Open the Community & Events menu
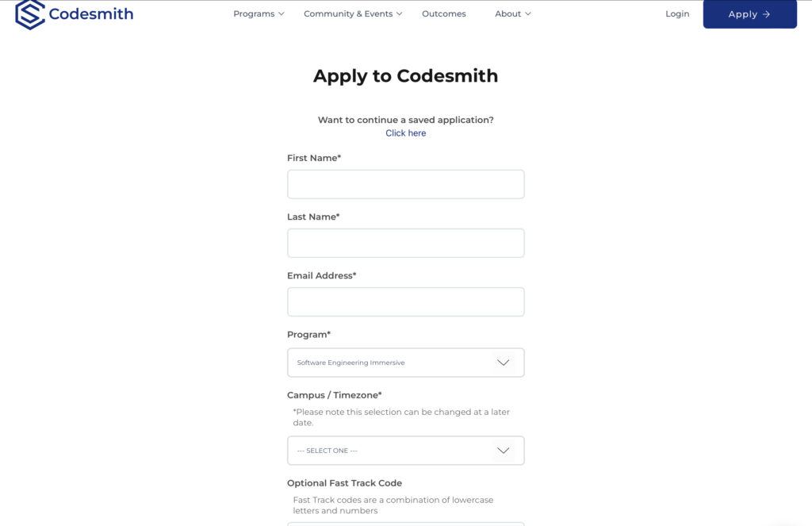This screenshot has height=526, width=812. (348, 14)
